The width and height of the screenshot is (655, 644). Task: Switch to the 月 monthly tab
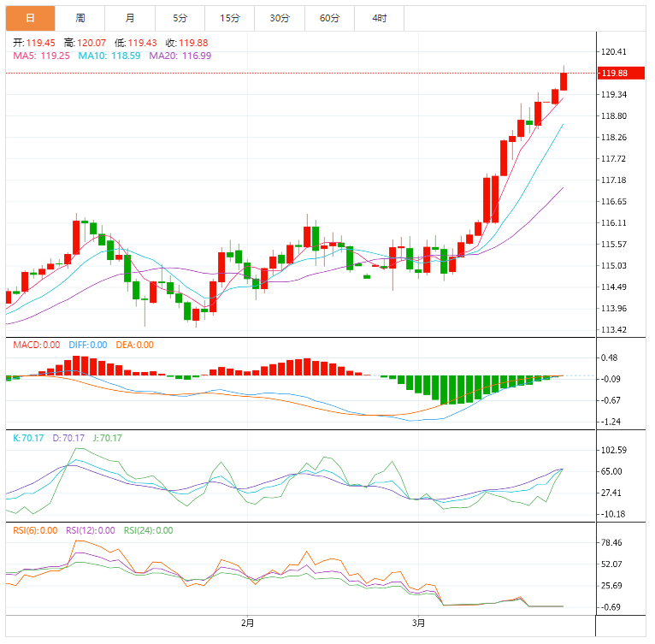[x=129, y=18]
